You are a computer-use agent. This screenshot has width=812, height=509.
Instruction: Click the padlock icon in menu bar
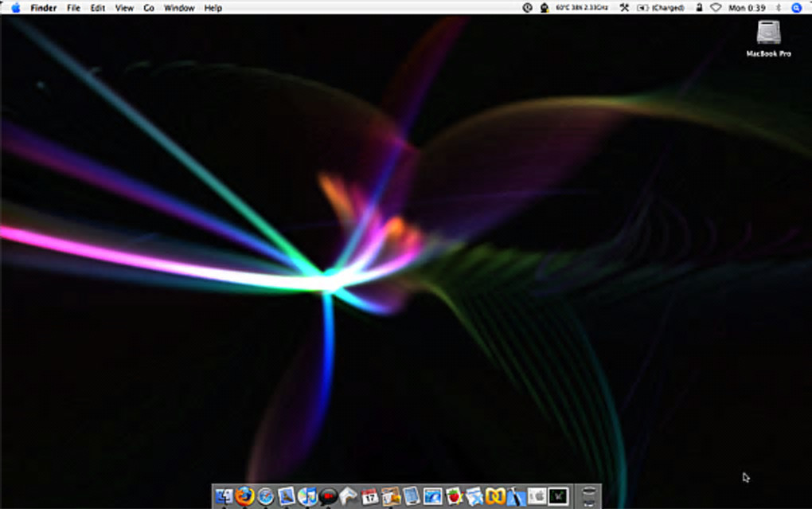pyautogui.click(x=698, y=8)
